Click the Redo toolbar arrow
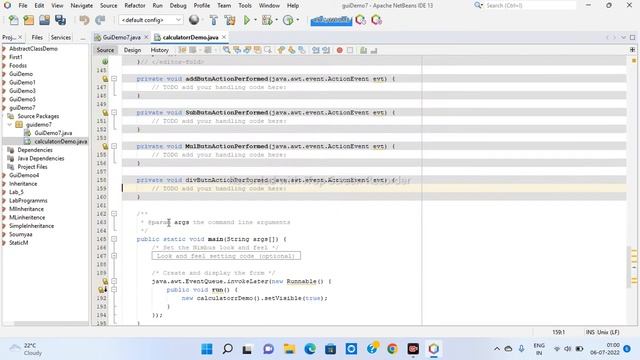The width and height of the screenshot is (640, 360). click(x=100, y=20)
